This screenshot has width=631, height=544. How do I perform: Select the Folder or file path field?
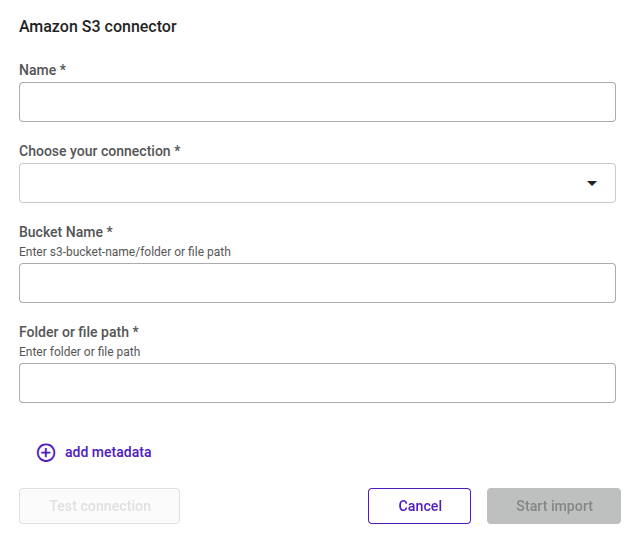coord(317,383)
